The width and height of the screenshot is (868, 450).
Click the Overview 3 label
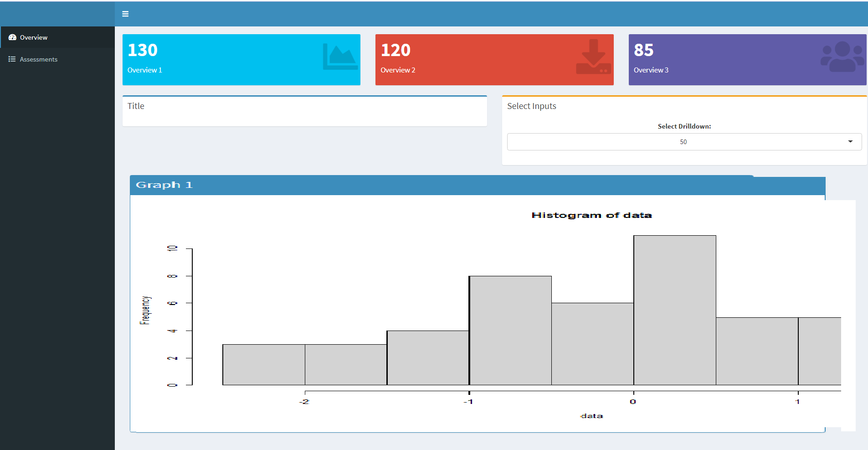(x=651, y=70)
